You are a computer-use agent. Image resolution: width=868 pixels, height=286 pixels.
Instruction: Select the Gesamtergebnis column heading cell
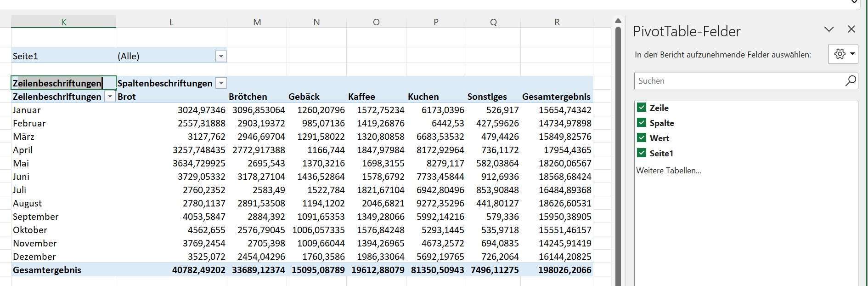point(557,97)
